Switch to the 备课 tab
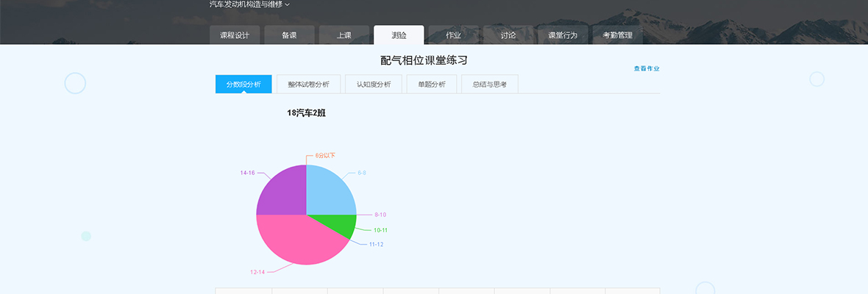Image resolution: width=868 pixels, height=294 pixels. coord(289,35)
